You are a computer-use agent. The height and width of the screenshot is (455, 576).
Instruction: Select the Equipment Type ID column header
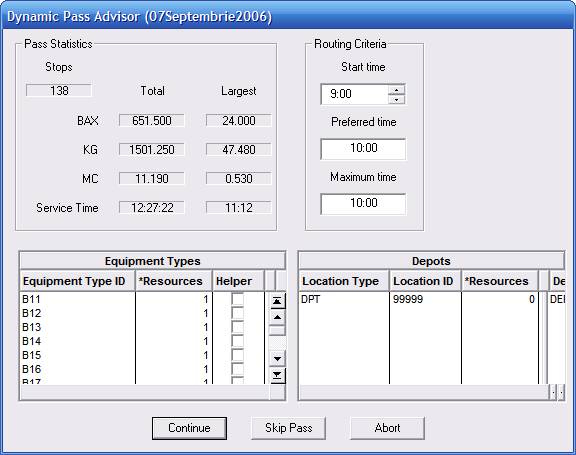click(78, 281)
